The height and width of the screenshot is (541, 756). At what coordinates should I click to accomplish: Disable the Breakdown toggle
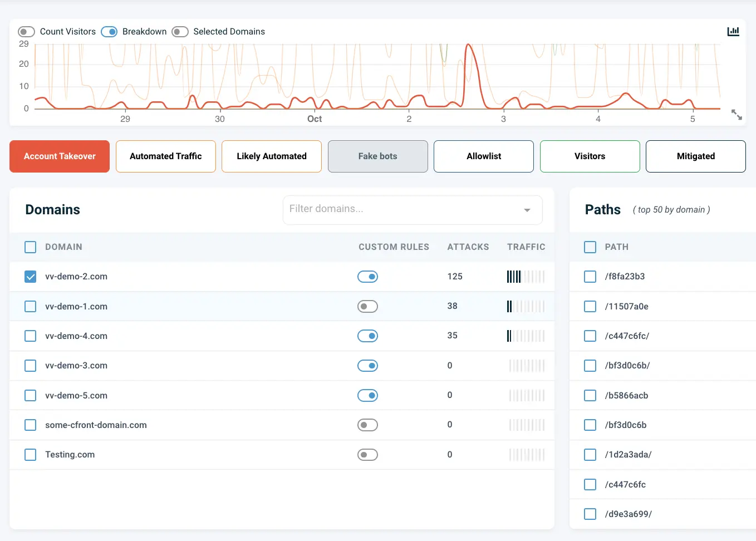point(109,32)
